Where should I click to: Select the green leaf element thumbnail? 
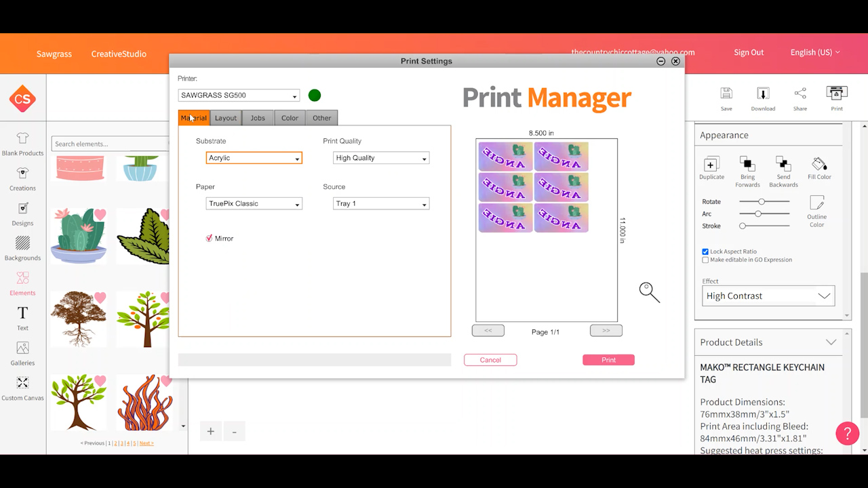coord(142,236)
